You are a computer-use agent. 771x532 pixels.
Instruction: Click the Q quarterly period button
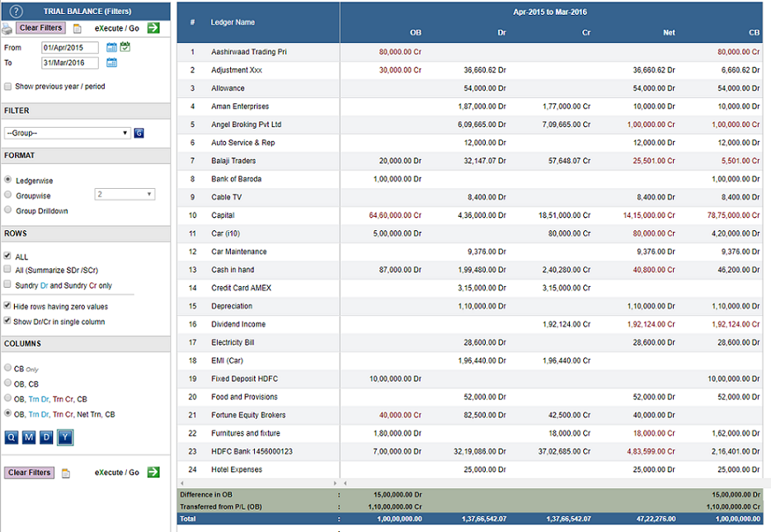tap(12, 437)
